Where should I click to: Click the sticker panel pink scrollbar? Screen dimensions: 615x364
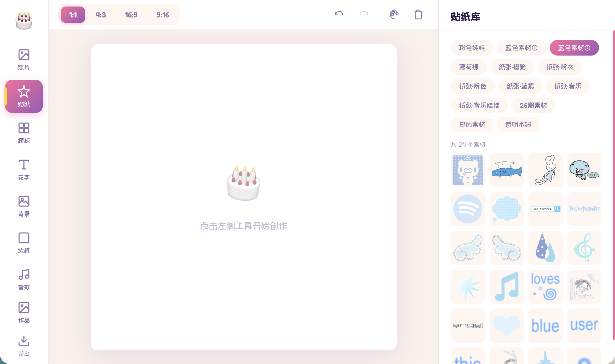pyautogui.click(x=614, y=185)
